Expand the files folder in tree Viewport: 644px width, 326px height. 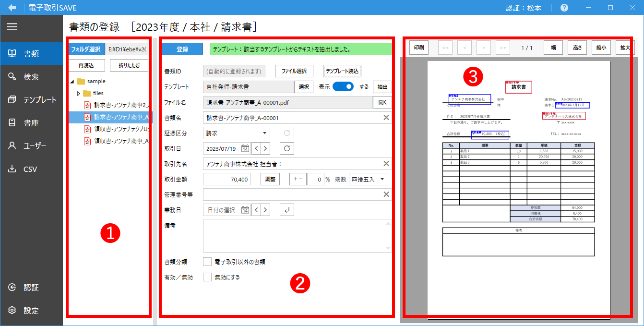pos(79,93)
